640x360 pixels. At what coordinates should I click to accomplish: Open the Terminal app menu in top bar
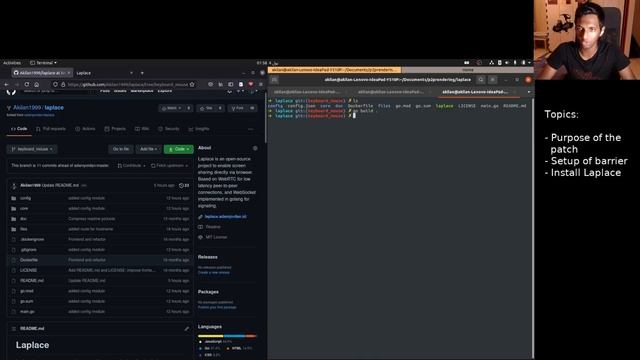(43, 63)
